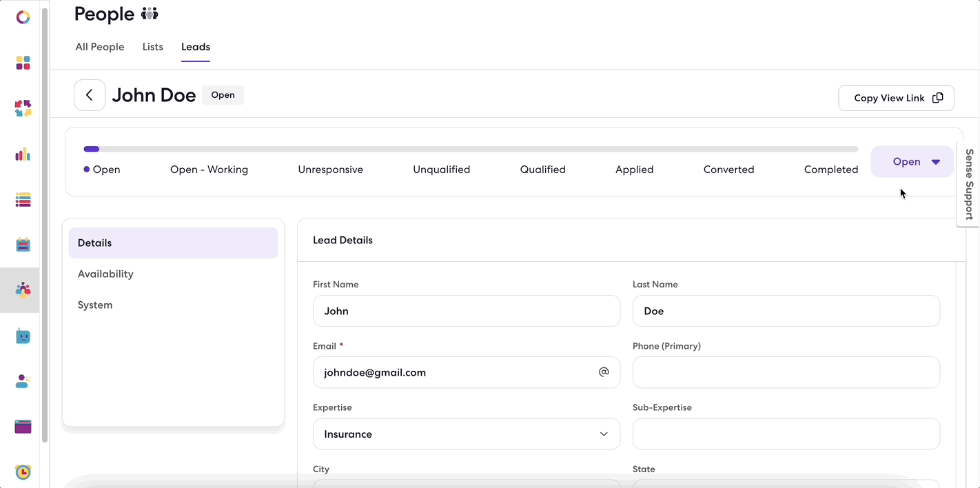
Task: Open the four-squares dashboard sidebar icon
Action: (x=23, y=63)
